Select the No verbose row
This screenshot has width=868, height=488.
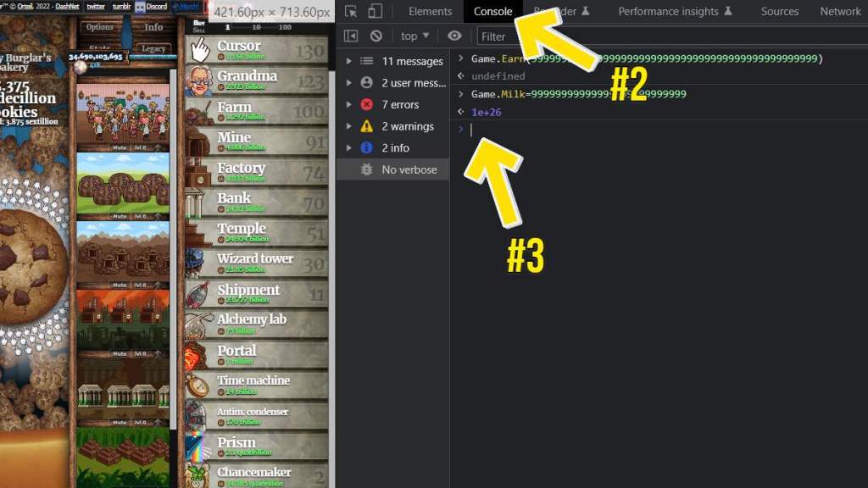coord(393,169)
